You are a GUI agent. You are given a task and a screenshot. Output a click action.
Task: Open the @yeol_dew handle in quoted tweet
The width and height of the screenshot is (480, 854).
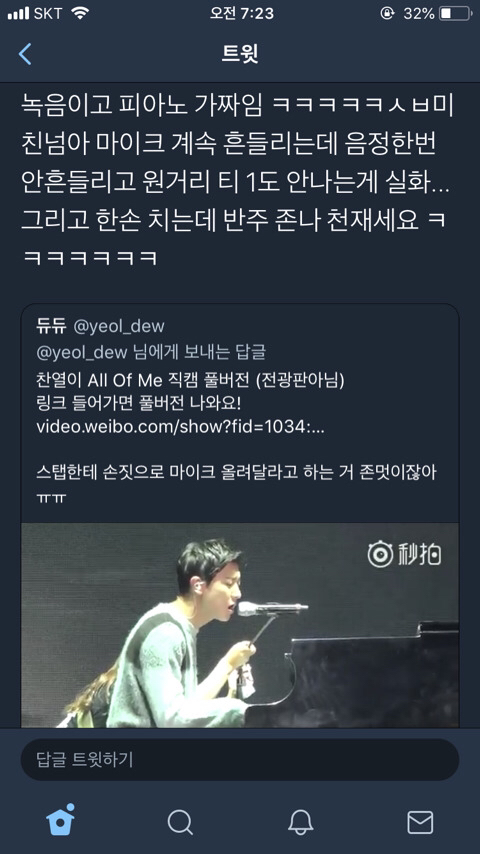(119, 326)
